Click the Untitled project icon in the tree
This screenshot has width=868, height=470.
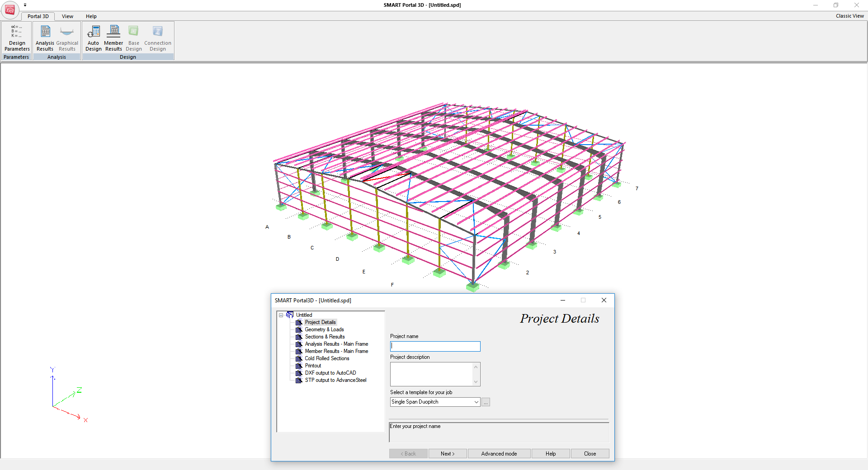290,315
